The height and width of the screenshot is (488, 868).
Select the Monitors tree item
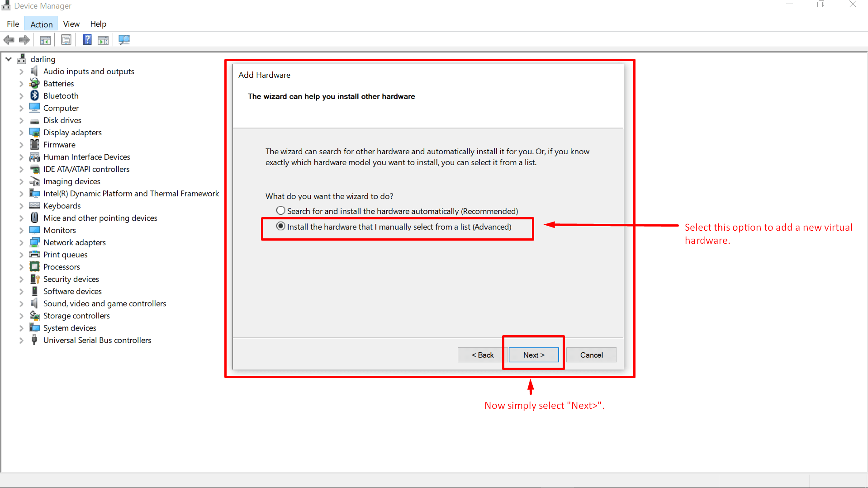click(x=60, y=230)
